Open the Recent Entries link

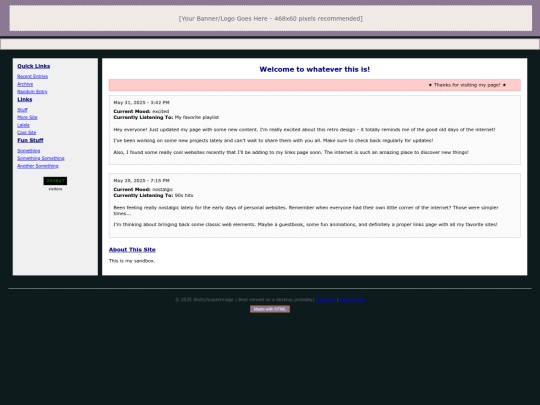[x=32, y=76]
